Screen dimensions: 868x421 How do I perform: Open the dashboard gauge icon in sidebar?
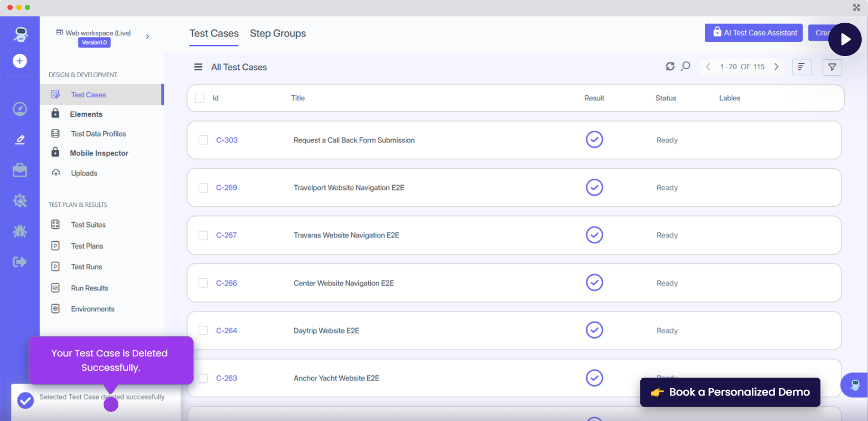click(x=20, y=109)
